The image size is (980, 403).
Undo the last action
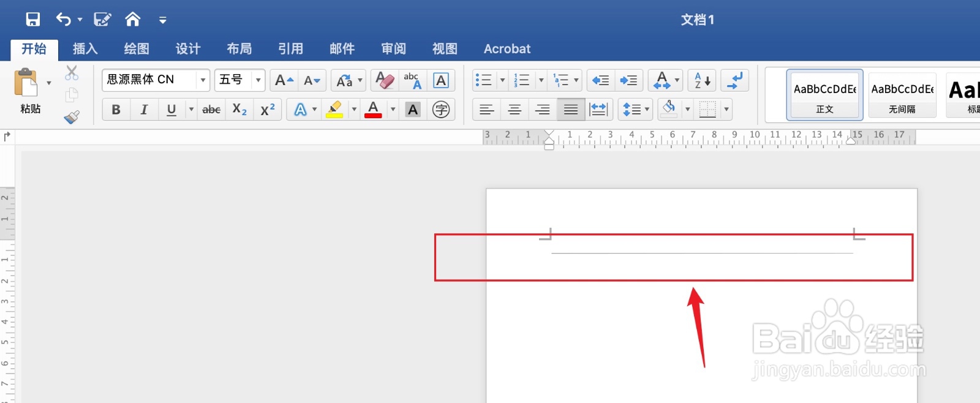[63, 20]
